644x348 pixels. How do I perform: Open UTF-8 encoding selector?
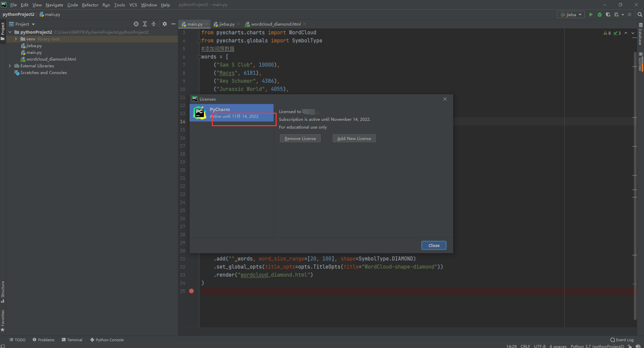coord(540,346)
